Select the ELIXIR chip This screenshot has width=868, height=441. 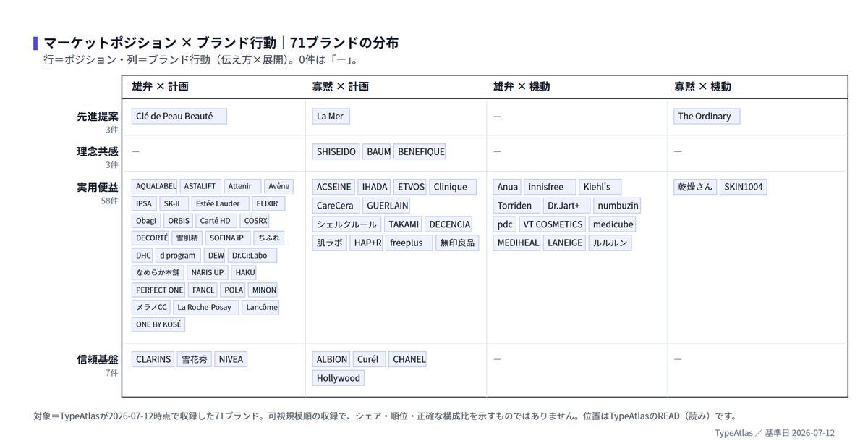pyautogui.click(x=269, y=203)
